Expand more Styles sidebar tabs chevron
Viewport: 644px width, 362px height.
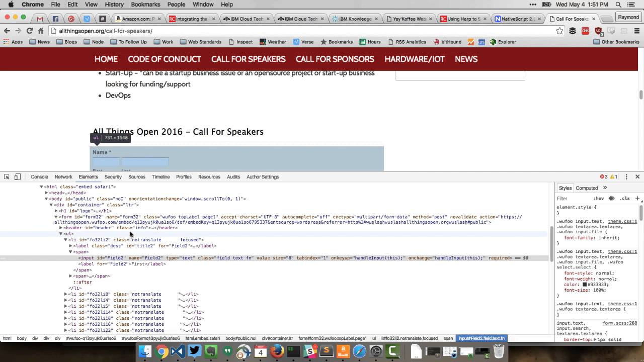click(x=605, y=188)
